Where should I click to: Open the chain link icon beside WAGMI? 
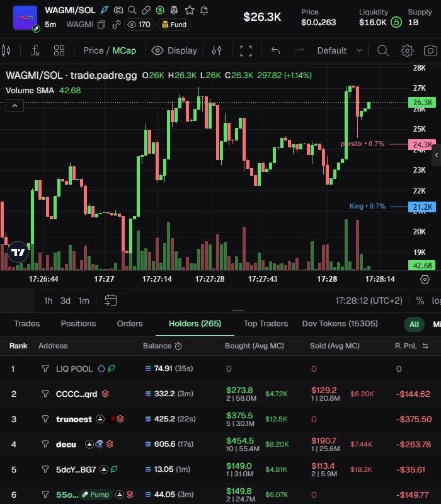117,25
